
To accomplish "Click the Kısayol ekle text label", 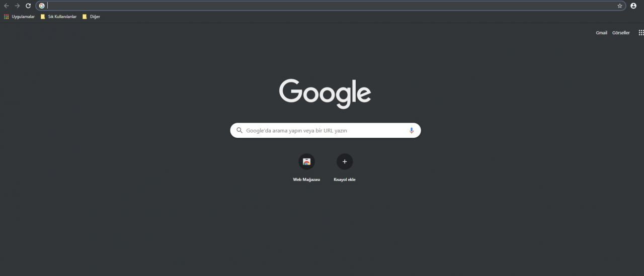I will click(x=345, y=179).
